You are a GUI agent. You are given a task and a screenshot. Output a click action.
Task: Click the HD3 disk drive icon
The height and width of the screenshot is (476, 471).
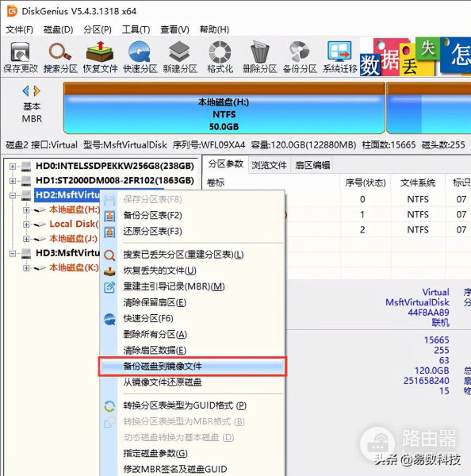[26, 253]
